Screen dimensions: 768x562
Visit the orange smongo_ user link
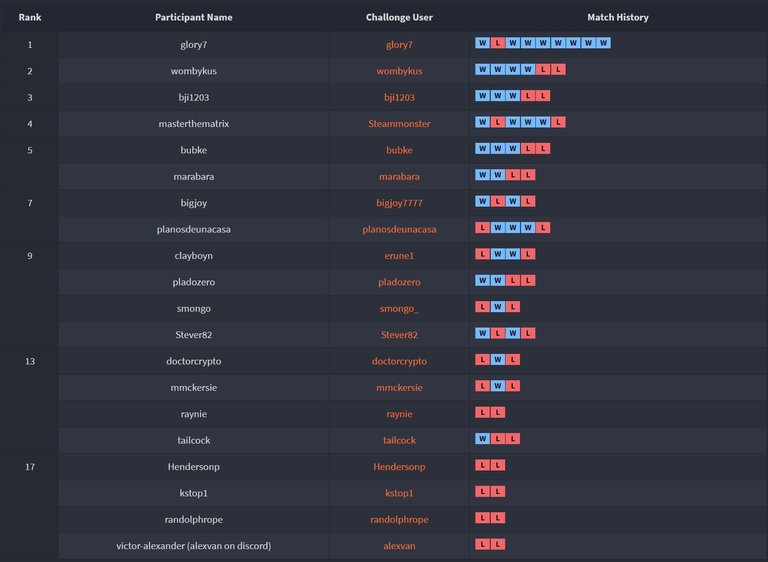point(399,308)
